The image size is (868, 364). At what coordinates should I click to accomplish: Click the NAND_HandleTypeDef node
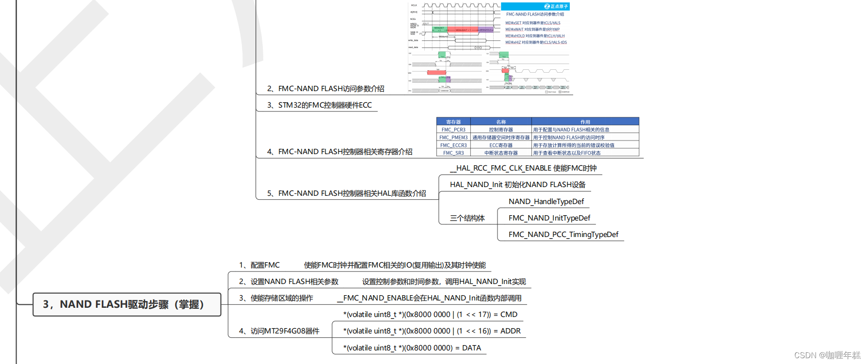pyautogui.click(x=546, y=202)
